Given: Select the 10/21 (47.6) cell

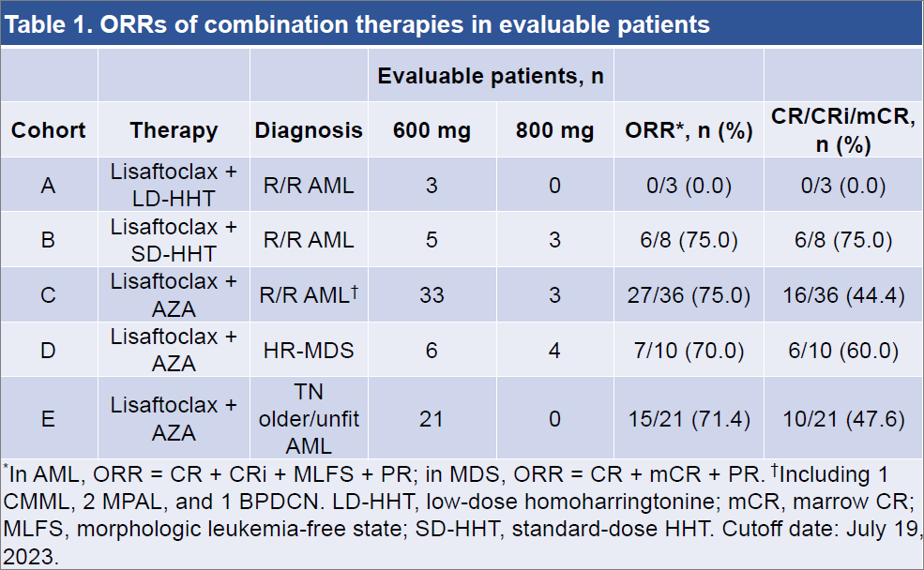Looking at the screenshot, I should click(844, 418).
